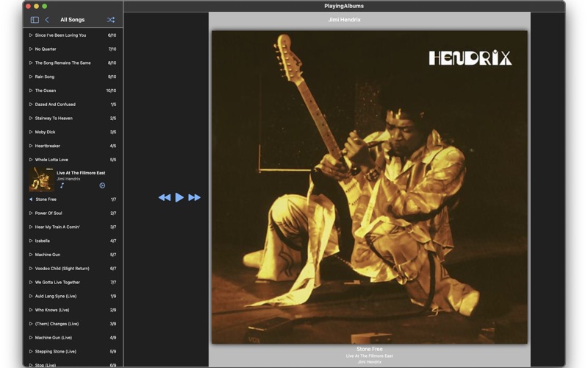Play icon beside Stairway To Heaven
The height and width of the screenshot is (368, 588).
(x=31, y=118)
